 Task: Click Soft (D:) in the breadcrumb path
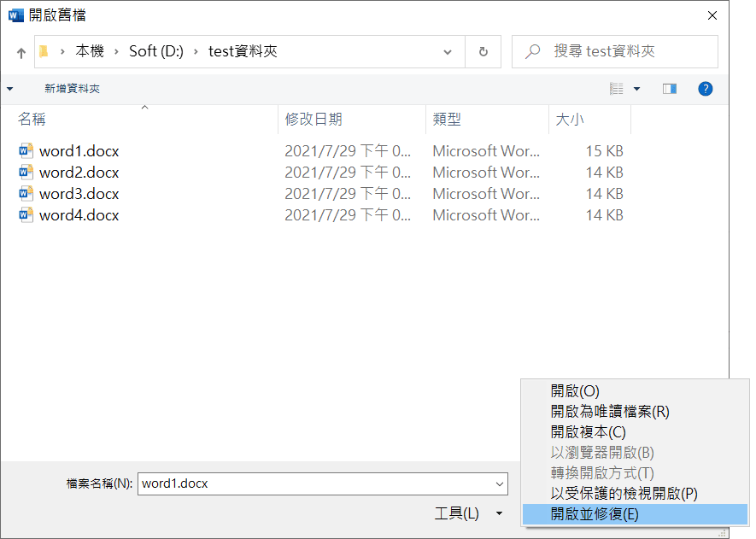[x=156, y=51]
